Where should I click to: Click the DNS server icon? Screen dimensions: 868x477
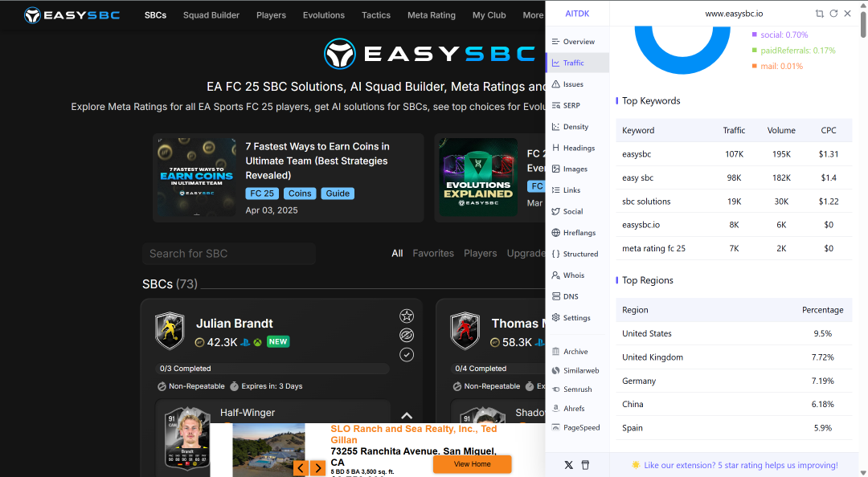click(556, 296)
